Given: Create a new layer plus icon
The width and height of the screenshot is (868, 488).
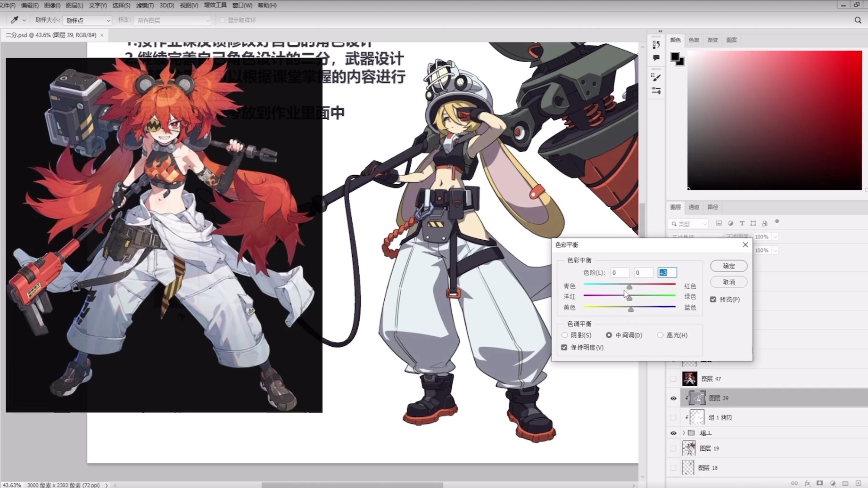Looking at the screenshot, I should [x=858, y=483].
